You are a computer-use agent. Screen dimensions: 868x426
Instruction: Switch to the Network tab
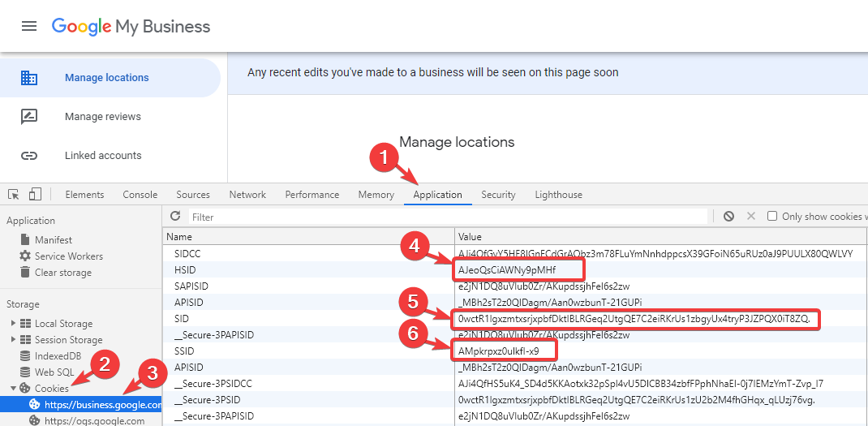(247, 195)
